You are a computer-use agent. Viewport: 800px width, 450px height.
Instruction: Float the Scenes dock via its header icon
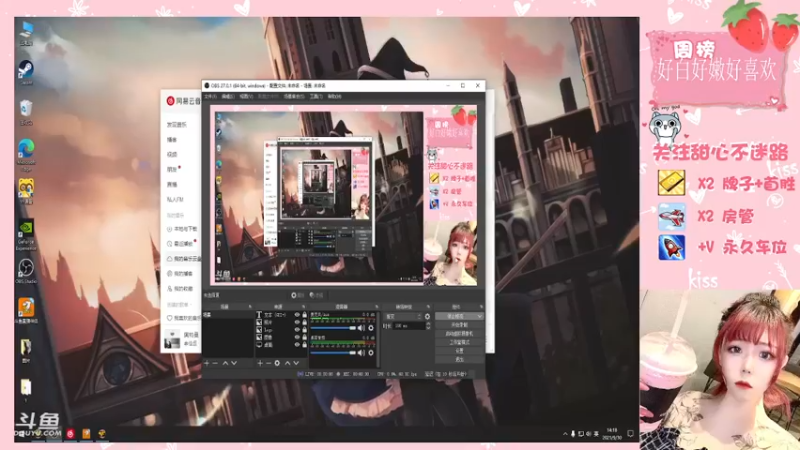[x=250, y=307]
